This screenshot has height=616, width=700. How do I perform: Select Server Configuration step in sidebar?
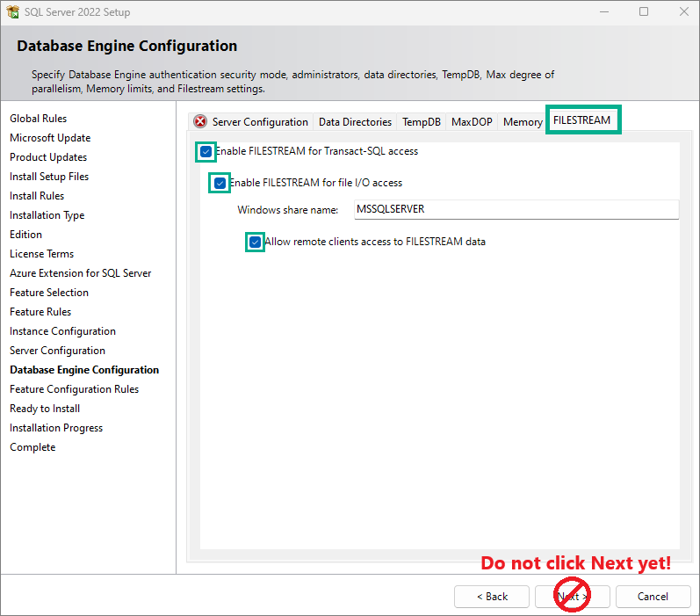58,351
